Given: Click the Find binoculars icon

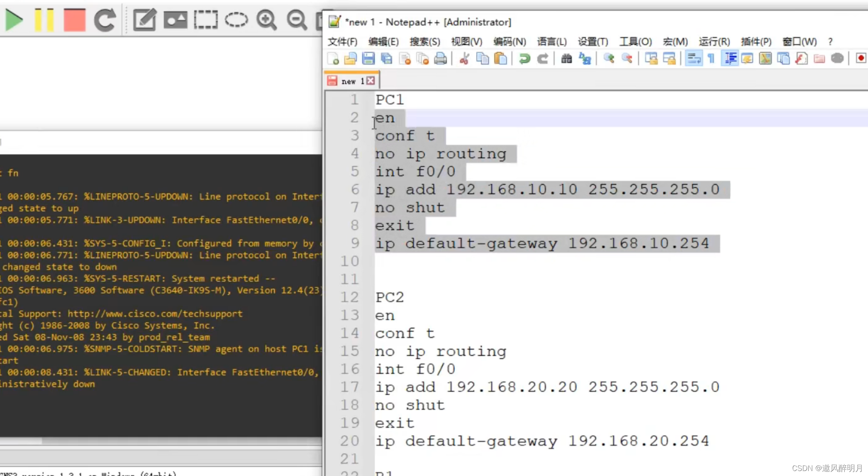Looking at the screenshot, I should point(566,58).
